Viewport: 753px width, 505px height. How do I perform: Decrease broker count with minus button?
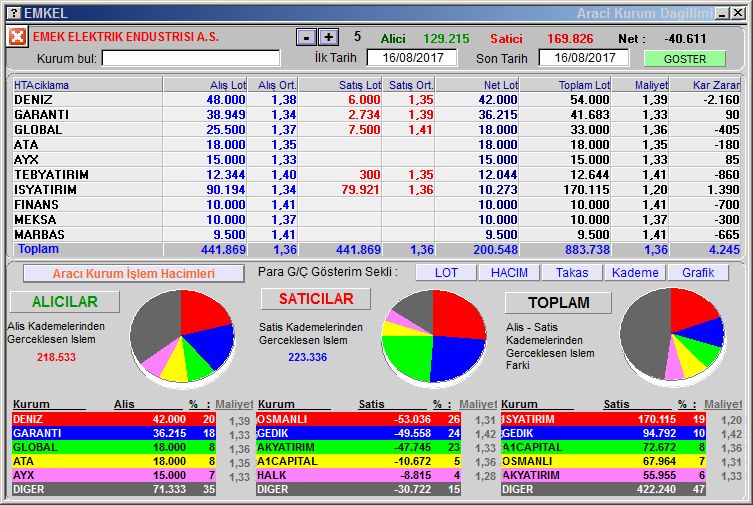pos(306,37)
